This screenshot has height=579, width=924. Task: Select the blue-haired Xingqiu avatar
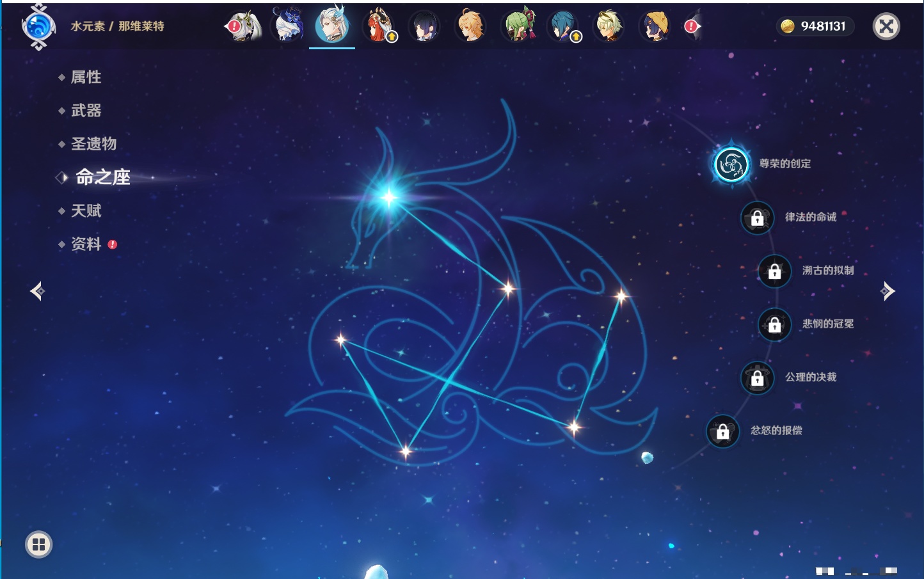(x=564, y=26)
